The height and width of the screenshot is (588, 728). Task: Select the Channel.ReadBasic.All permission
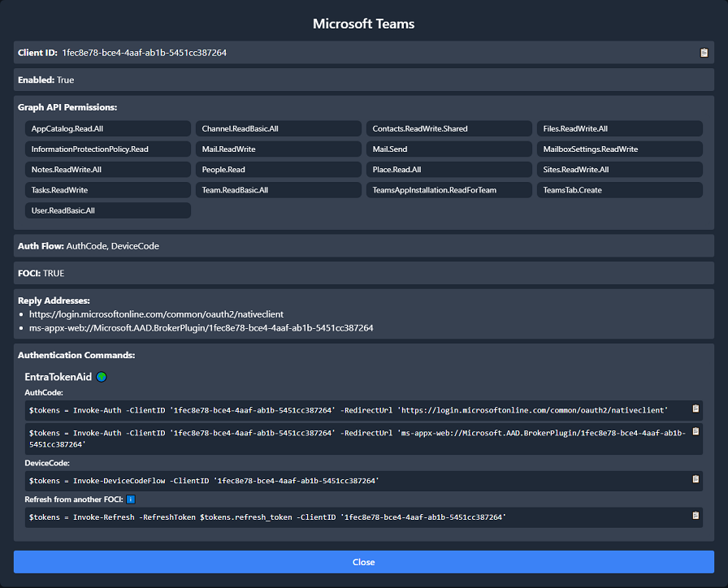coord(278,128)
